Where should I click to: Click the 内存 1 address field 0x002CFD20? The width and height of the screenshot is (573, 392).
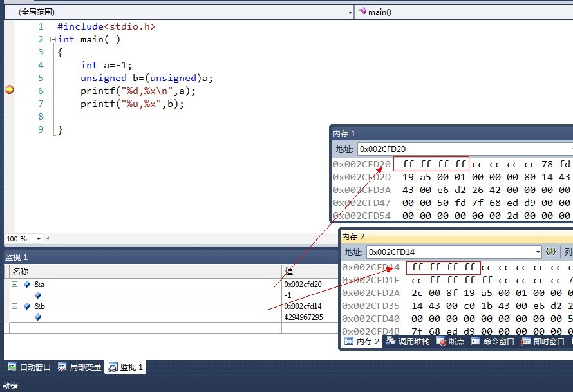point(464,149)
